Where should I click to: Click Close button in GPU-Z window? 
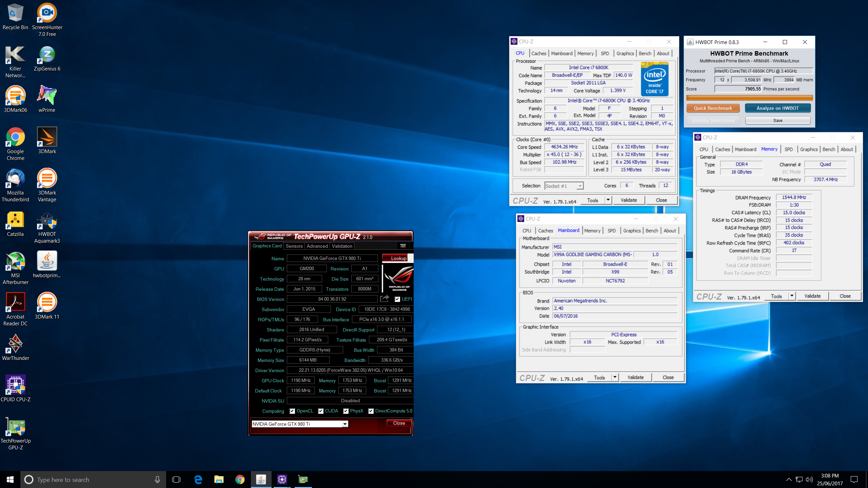tap(399, 423)
